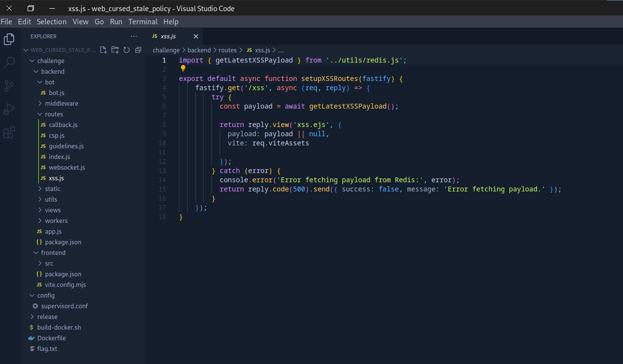Open the Search view icon
The image size is (623, 364).
tap(9, 63)
